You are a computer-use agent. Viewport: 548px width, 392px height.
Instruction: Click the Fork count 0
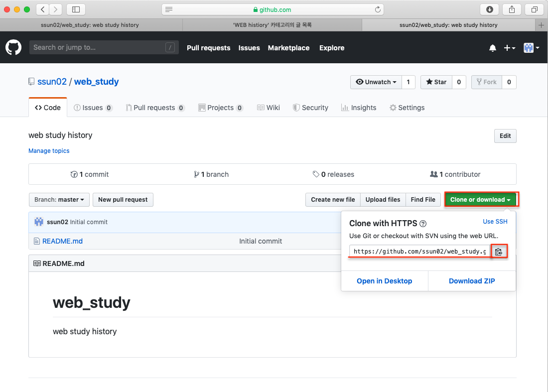click(509, 82)
